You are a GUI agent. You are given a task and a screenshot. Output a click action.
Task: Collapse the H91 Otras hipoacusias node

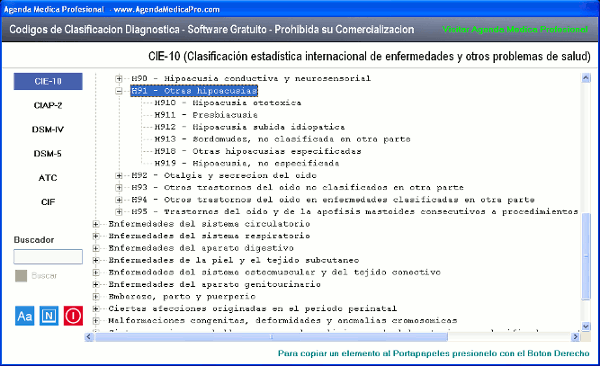[119, 91]
